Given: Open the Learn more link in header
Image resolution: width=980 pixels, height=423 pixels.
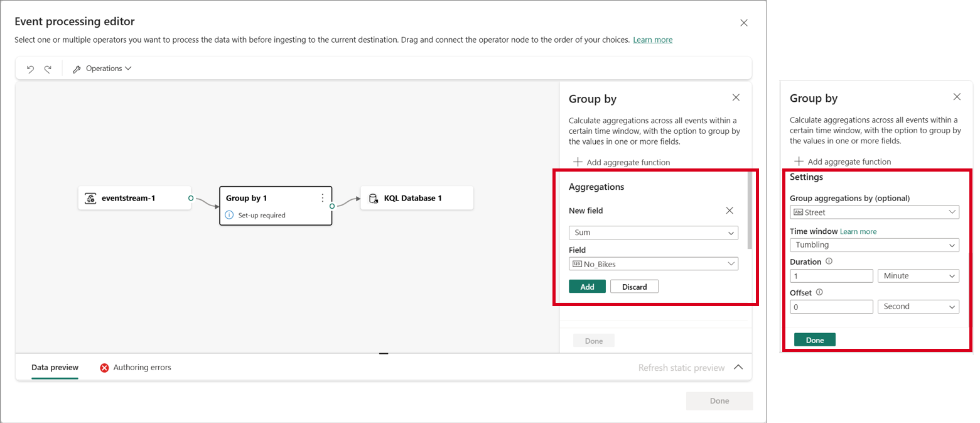Looking at the screenshot, I should click(652, 40).
